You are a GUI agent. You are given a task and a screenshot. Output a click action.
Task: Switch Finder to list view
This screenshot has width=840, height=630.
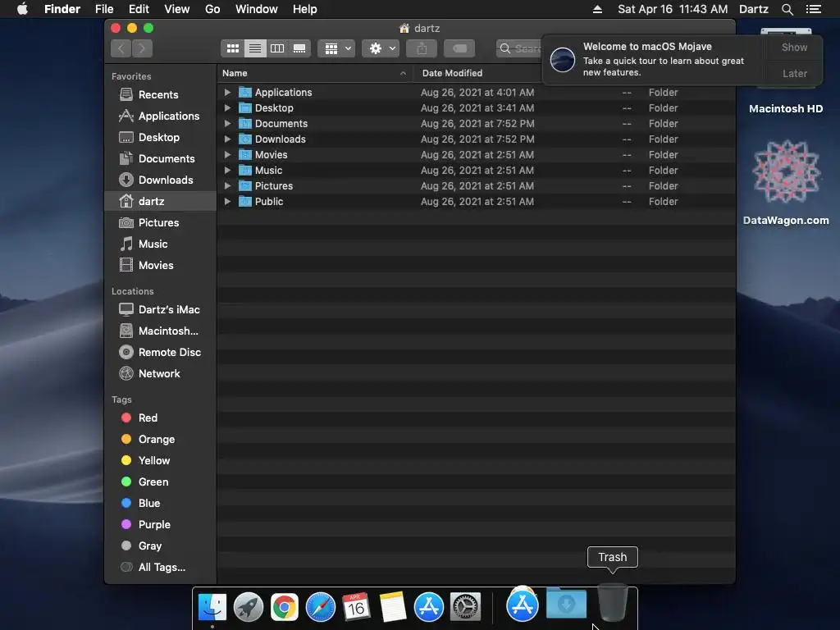255,48
